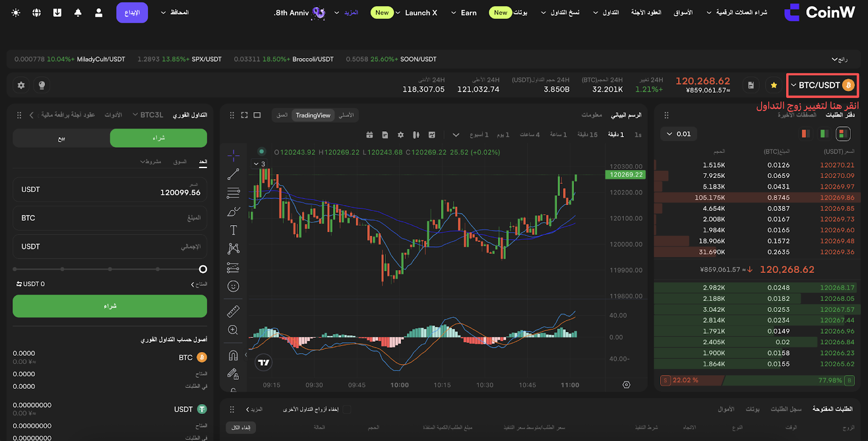Open the user profile icon
This screenshot has width=868, height=441.
(98, 12)
